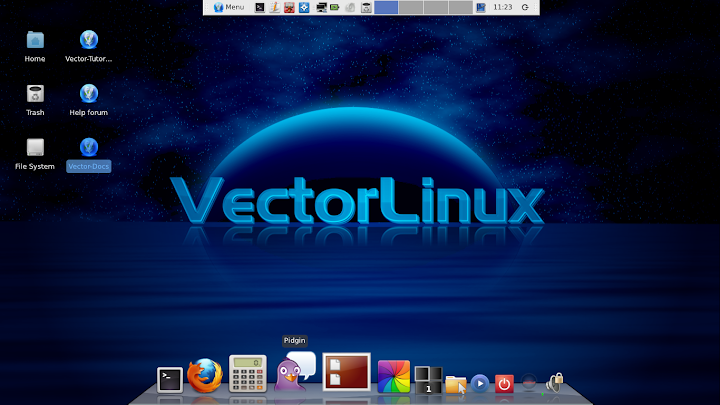Open the file manager folder in dock
The height and width of the screenshot is (405, 720).
[x=456, y=384]
